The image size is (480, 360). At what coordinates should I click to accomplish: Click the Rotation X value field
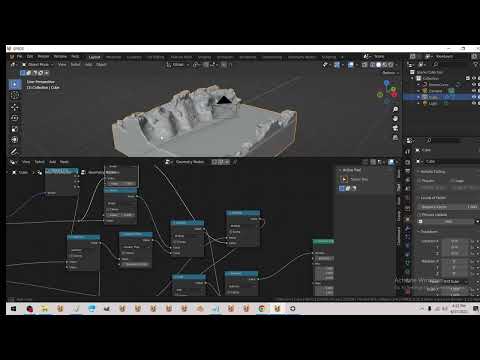[455, 262]
